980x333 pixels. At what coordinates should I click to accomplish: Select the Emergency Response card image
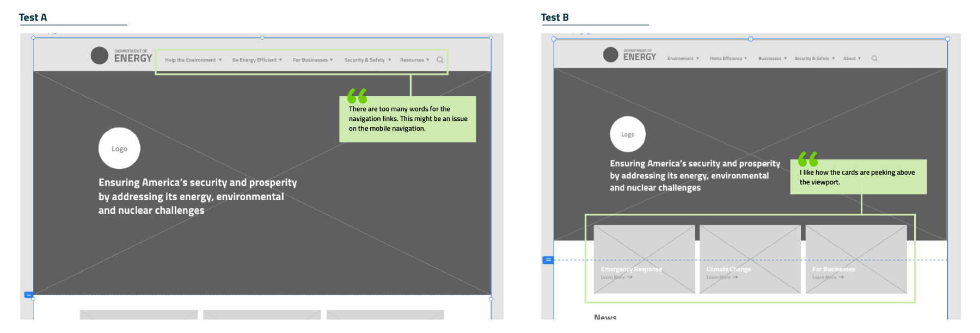click(644, 259)
